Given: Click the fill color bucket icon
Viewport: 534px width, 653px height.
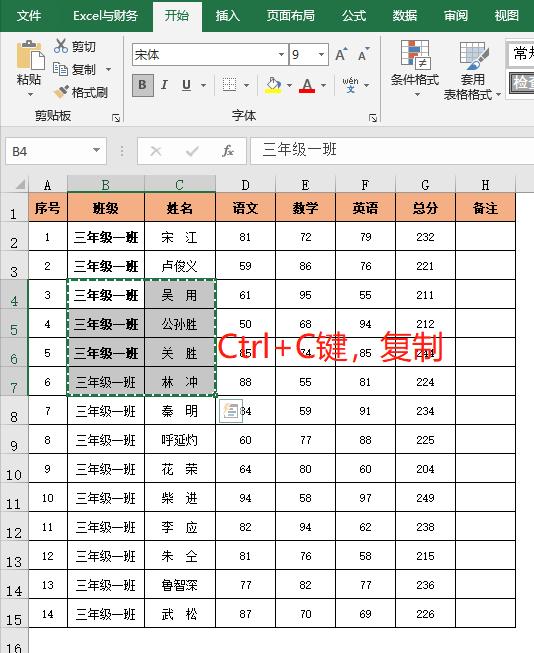Looking at the screenshot, I should [273, 85].
